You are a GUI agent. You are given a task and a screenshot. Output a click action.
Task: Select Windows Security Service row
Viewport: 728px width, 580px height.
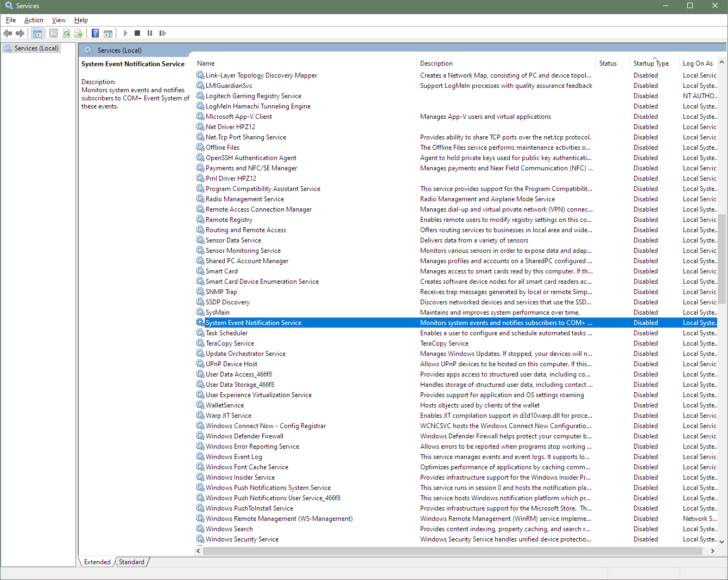[456, 539]
